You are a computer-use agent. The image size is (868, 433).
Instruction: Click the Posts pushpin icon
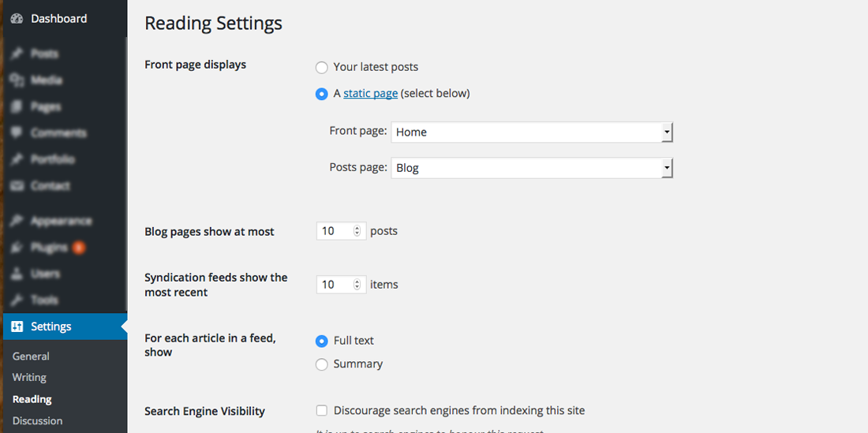[17, 54]
